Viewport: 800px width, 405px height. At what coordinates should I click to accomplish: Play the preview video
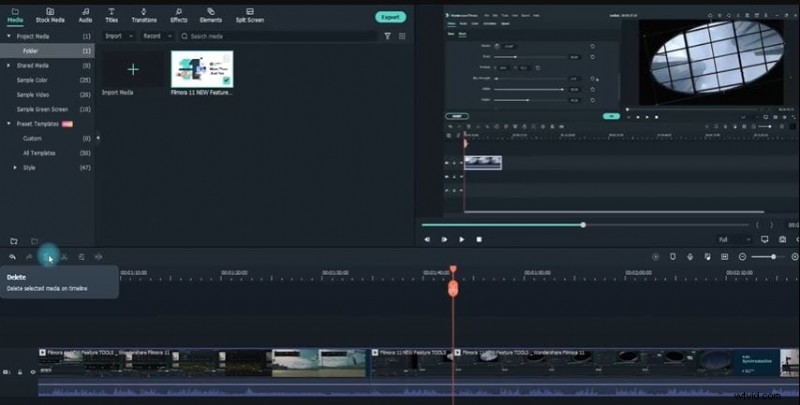(462, 239)
